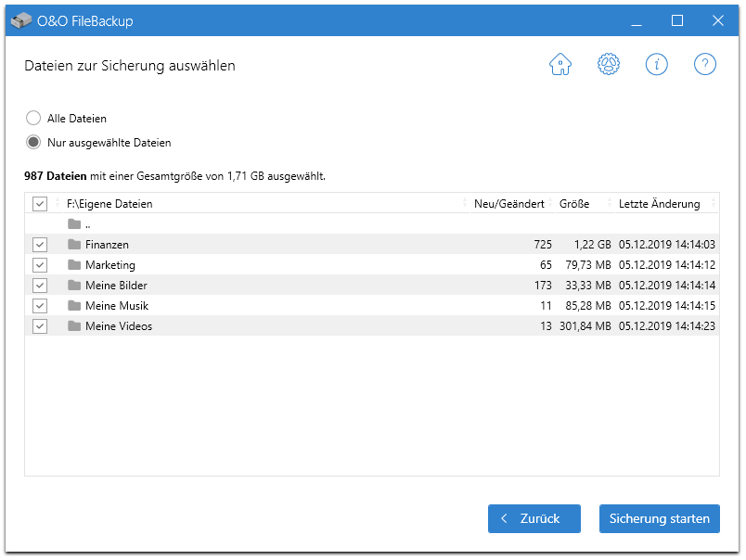Screen dimensions: 746x560
Task: Uncheck the Meine Videos checkbox
Action: (40, 326)
